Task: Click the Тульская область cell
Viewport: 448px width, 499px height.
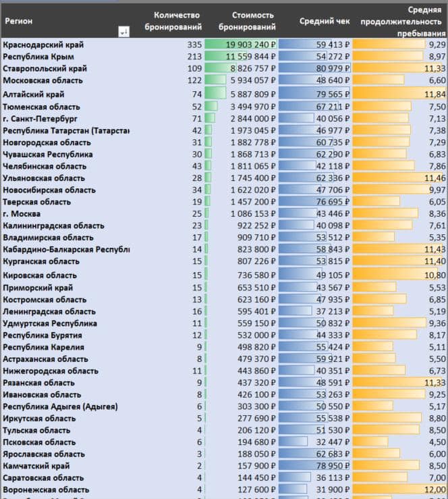Action: 36,430
